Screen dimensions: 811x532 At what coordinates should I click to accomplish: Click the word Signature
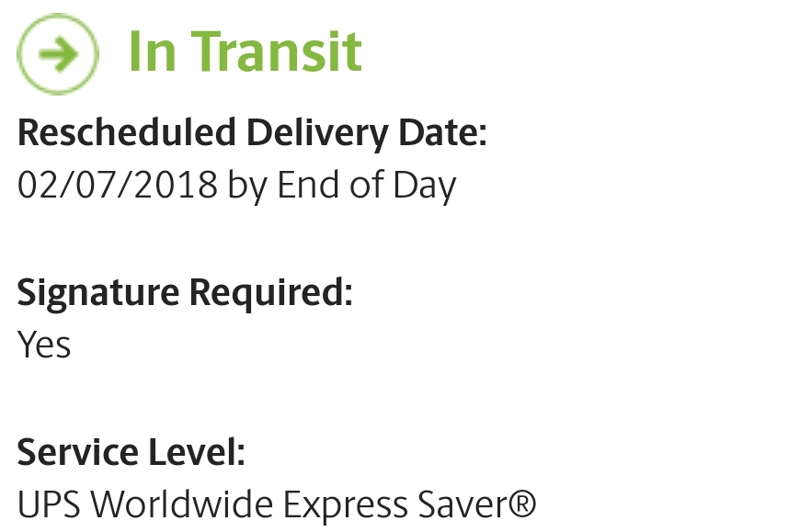click(x=98, y=293)
